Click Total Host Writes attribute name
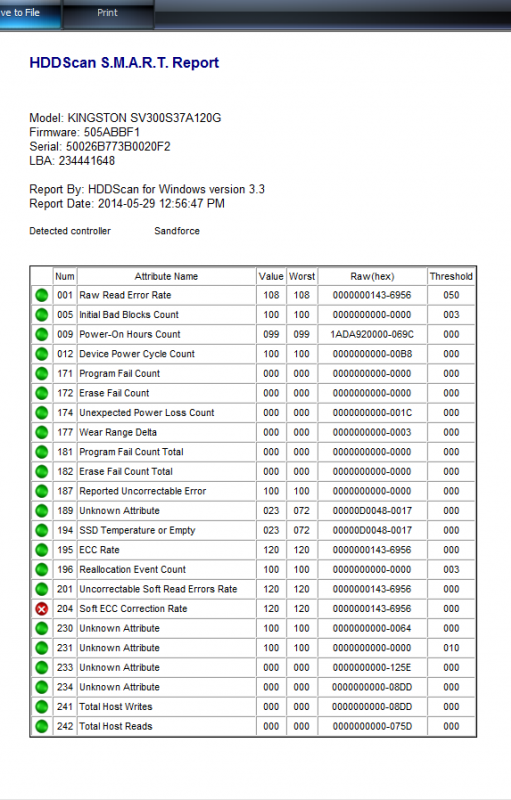 click(x=116, y=707)
